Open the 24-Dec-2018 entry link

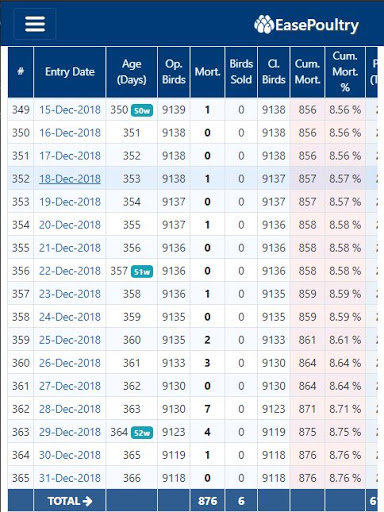pos(70,317)
